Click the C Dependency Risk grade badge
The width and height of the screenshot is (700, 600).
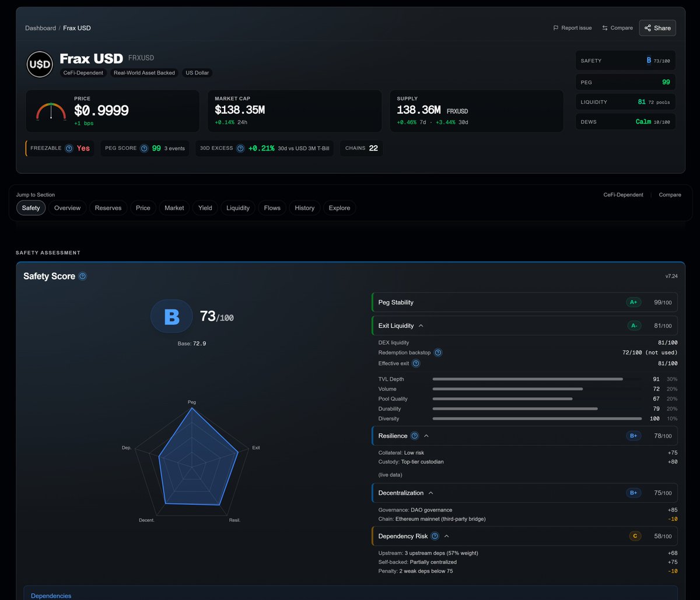[x=635, y=536]
